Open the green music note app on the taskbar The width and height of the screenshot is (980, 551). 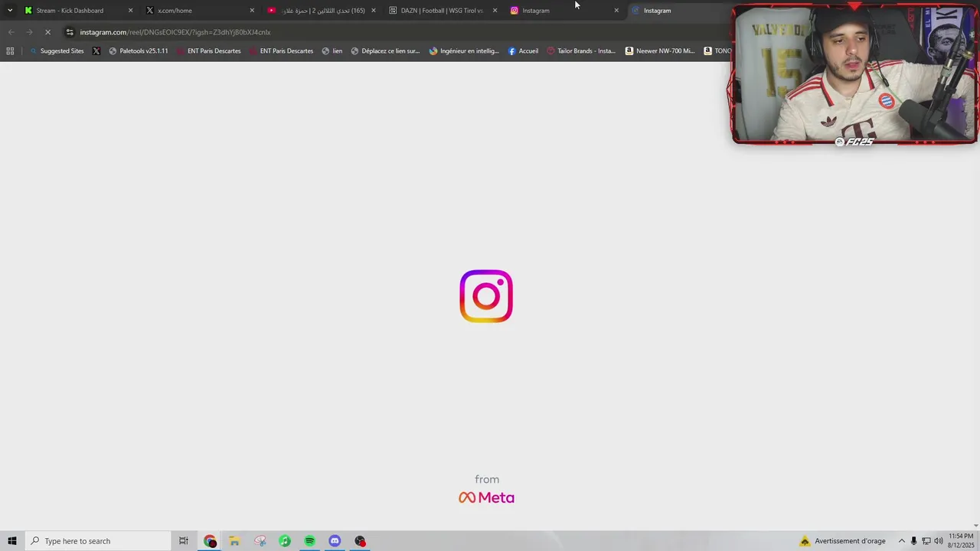coord(285,541)
